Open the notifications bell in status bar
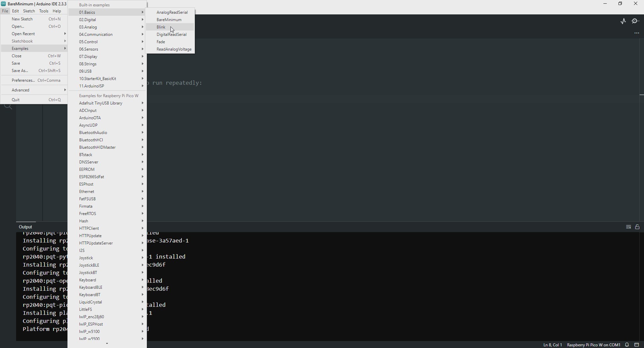The height and width of the screenshot is (348, 644). 627,345
